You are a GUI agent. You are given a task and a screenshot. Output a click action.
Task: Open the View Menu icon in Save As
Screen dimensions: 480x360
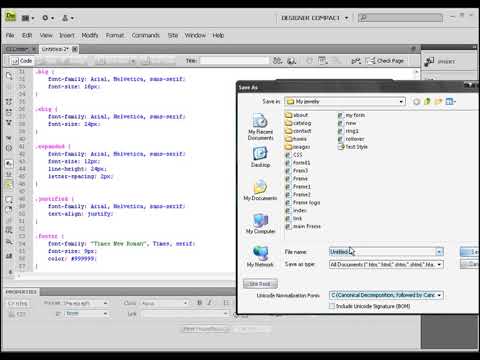pyautogui.click(x=450, y=101)
